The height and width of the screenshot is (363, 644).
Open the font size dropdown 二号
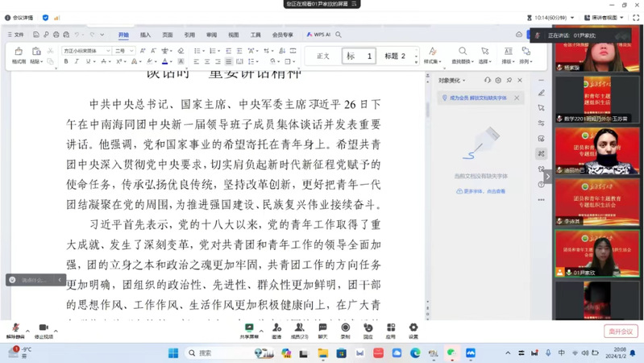click(x=123, y=50)
